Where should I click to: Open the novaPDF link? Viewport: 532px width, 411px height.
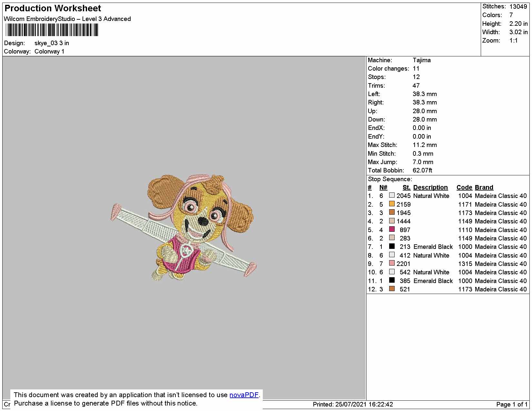pos(244,395)
